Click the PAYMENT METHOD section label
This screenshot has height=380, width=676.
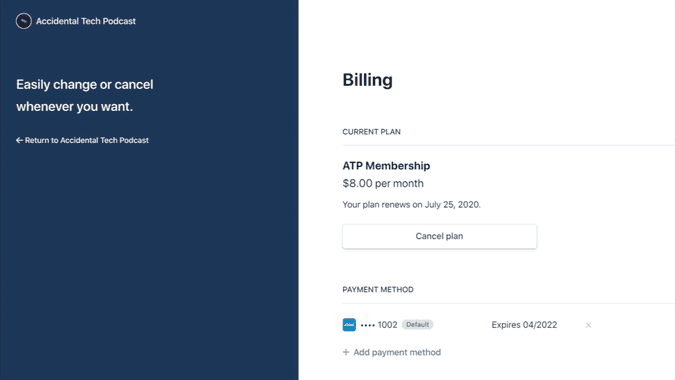378,290
